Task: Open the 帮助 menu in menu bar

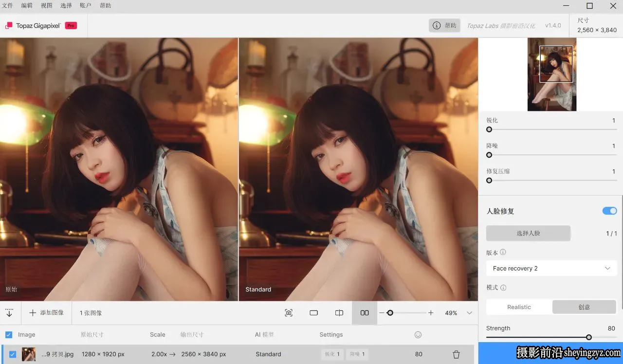Action: [105, 6]
